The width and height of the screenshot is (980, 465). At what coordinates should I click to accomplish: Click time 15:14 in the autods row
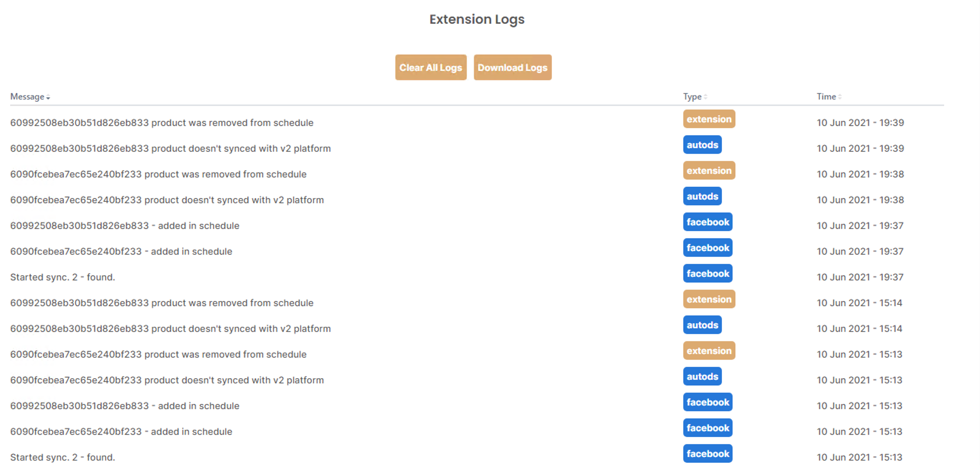(860, 329)
